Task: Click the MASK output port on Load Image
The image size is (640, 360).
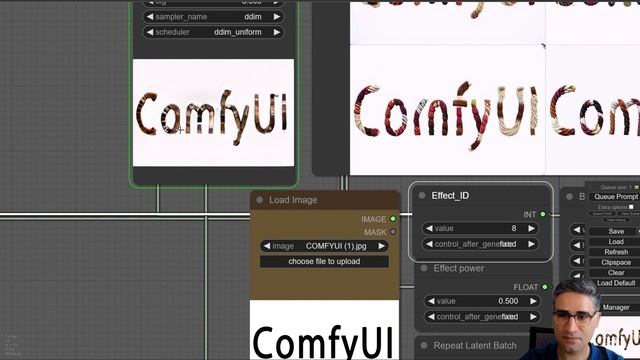Action: [x=393, y=232]
